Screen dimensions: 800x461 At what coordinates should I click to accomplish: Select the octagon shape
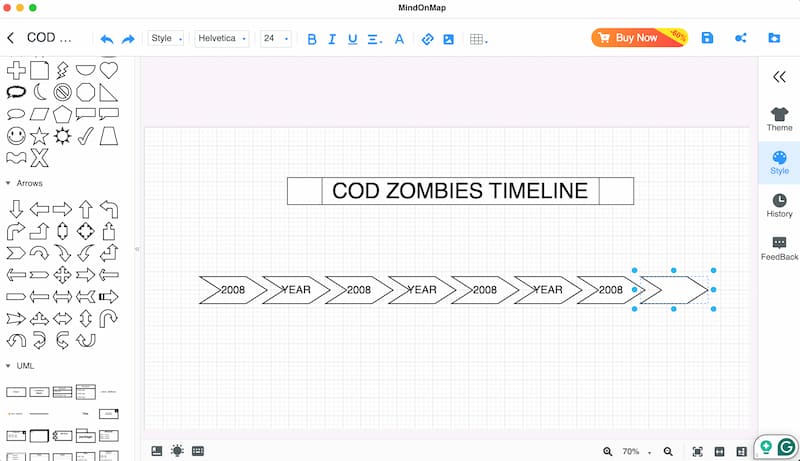click(85, 92)
